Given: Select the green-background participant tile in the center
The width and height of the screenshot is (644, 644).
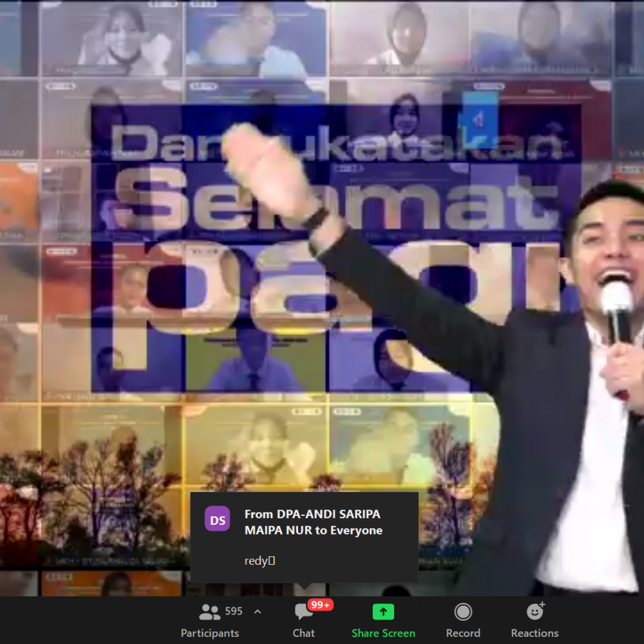Looking at the screenshot, I should point(256,361).
